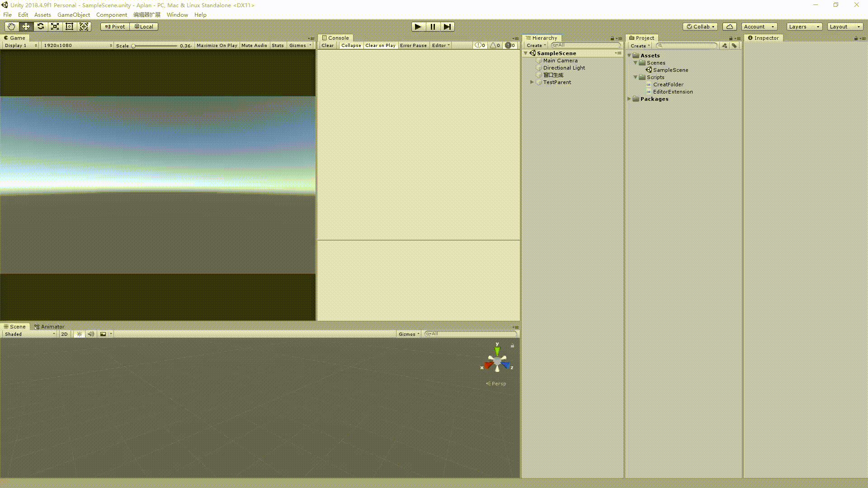
Task: Select the Rotate tool
Action: tap(40, 26)
